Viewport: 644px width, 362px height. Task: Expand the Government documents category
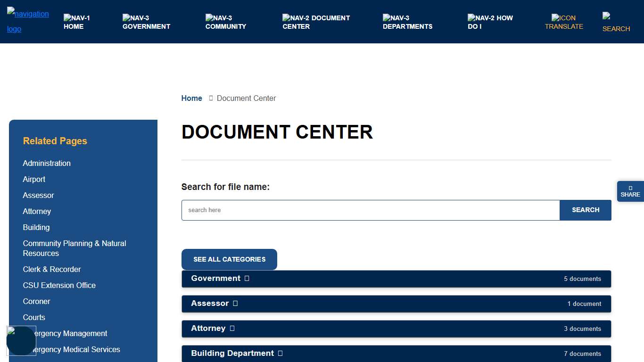click(x=396, y=279)
